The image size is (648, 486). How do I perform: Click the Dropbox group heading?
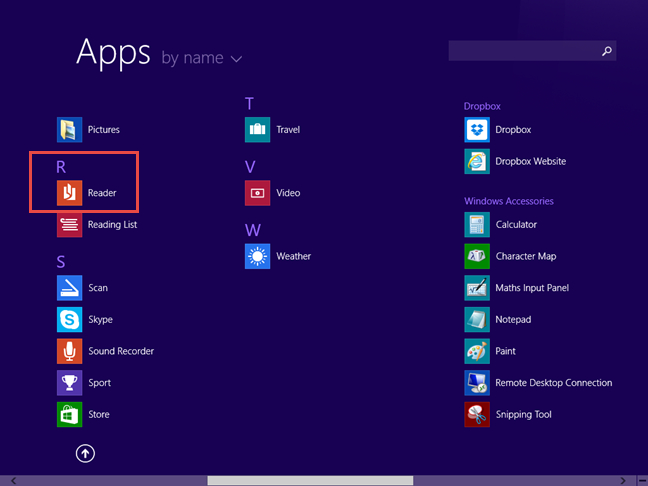(x=482, y=106)
